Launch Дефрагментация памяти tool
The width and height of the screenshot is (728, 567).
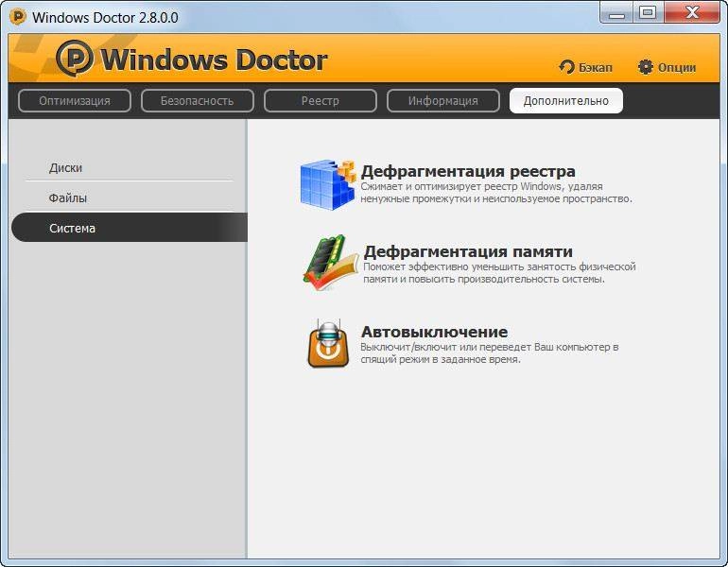[468, 251]
